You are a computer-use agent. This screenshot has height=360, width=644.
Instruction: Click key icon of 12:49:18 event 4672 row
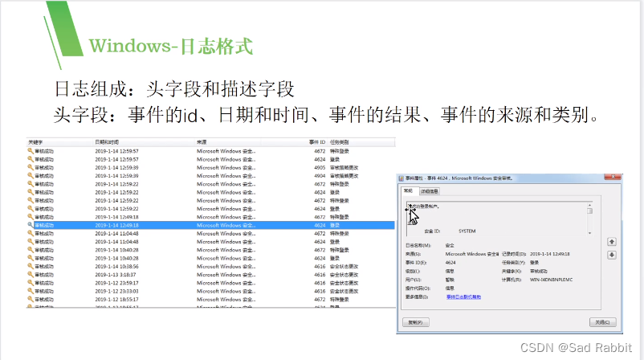click(31, 217)
